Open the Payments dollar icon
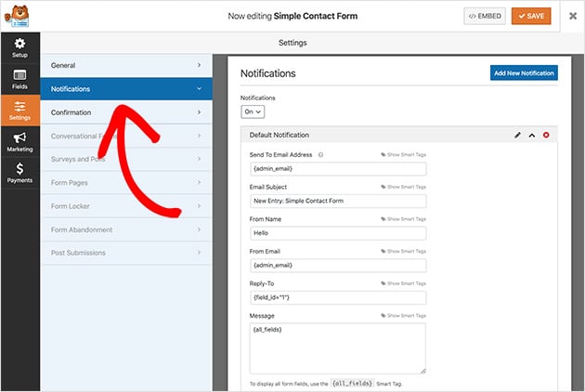585x392 pixels. (19, 173)
